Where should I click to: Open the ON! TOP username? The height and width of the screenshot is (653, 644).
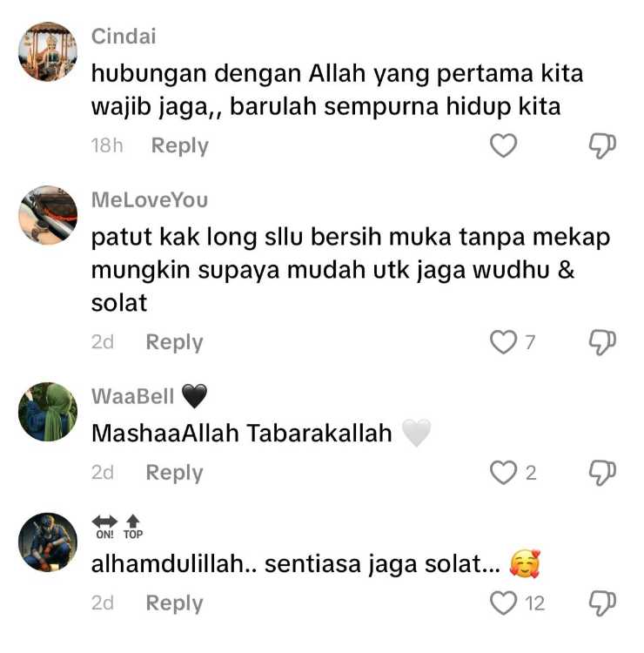tap(117, 528)
